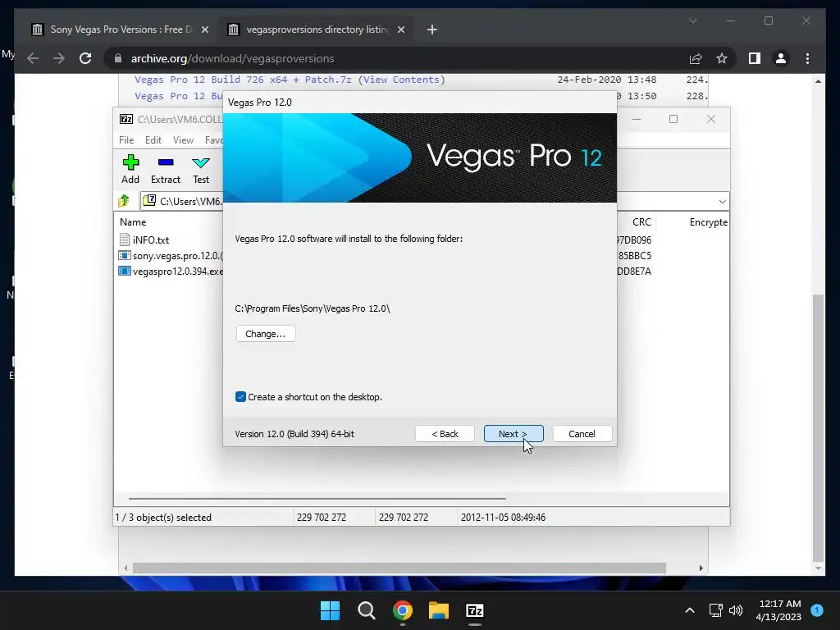Open the File menu in 7-Zip
The height and width of the screenshot is (630, 840).
pyautogui.click(x=126, y=139)
